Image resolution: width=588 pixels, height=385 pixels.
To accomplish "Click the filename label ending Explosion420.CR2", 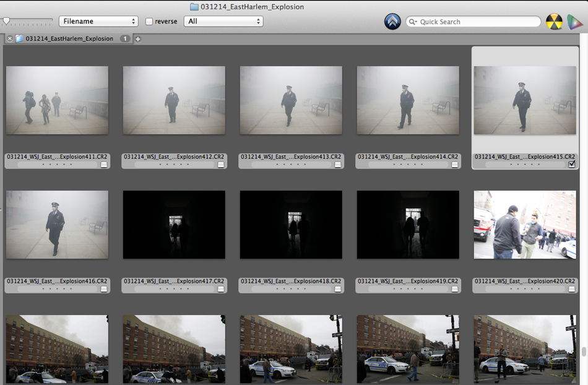I will (x=525, y=281).
